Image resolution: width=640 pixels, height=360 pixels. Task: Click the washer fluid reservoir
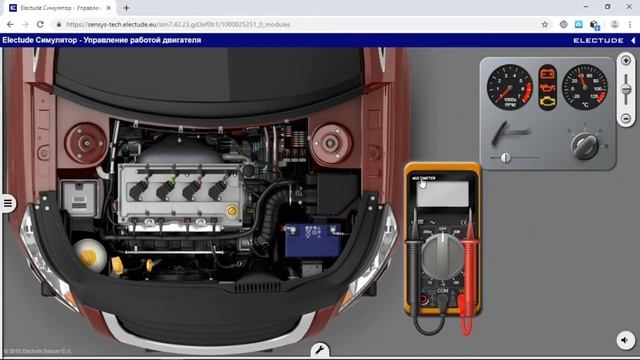90,256
